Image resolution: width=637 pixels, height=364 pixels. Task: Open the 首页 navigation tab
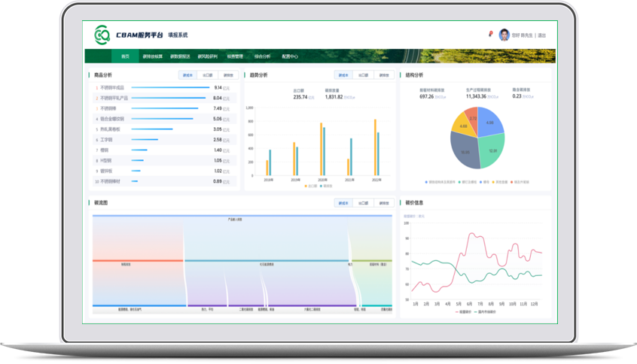click(x=125, y=56)
